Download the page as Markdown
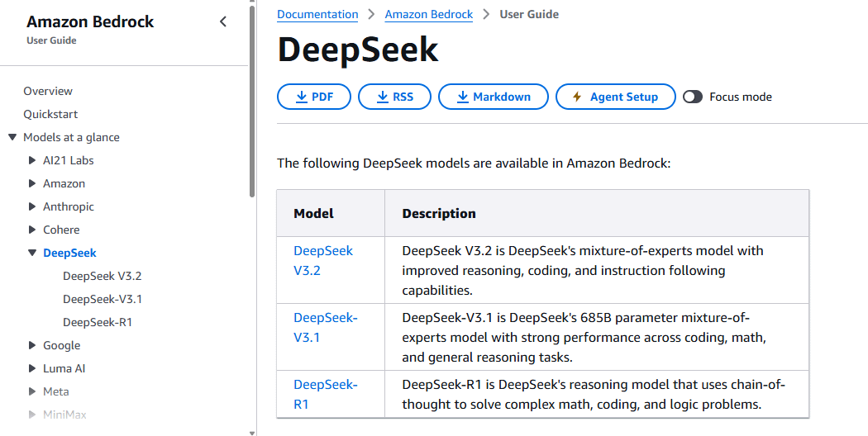Viewport: 868px width, 436px height. pos(494,97)
